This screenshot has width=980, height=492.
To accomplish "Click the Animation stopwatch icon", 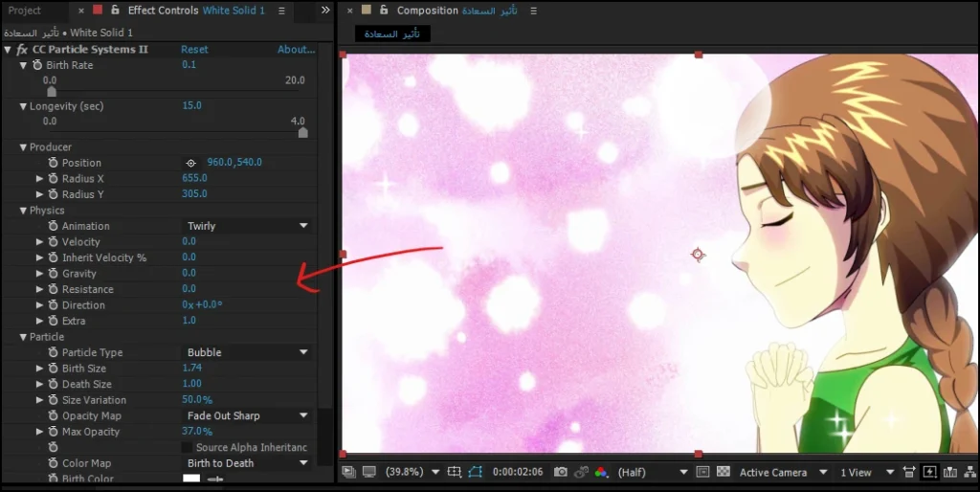I will [x=54, y=226].
